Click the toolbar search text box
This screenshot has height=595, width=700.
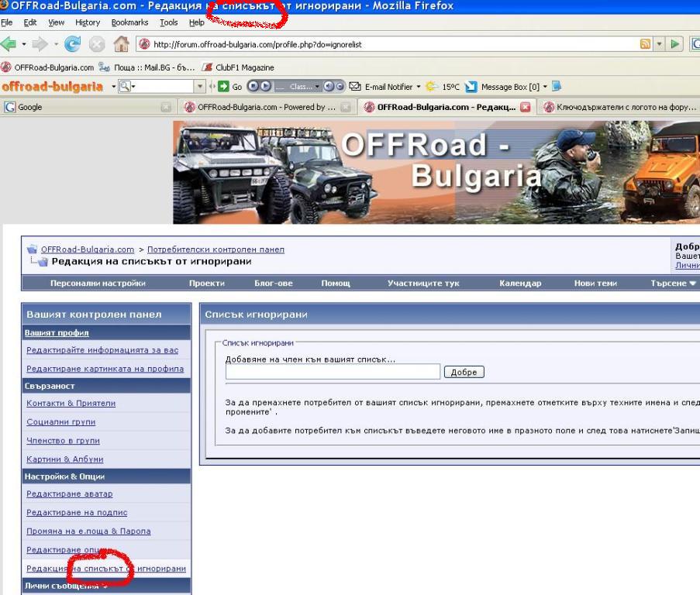[164, 87]
